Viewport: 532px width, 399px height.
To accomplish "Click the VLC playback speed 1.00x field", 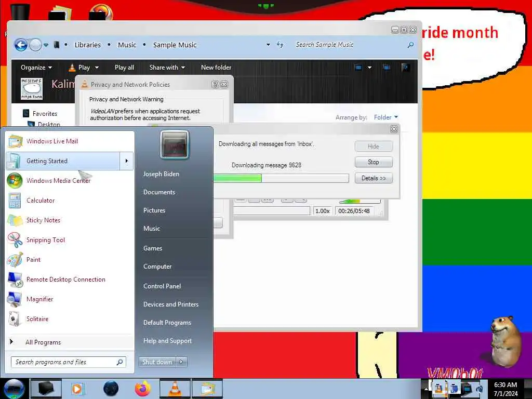I will tap(322, 211).
